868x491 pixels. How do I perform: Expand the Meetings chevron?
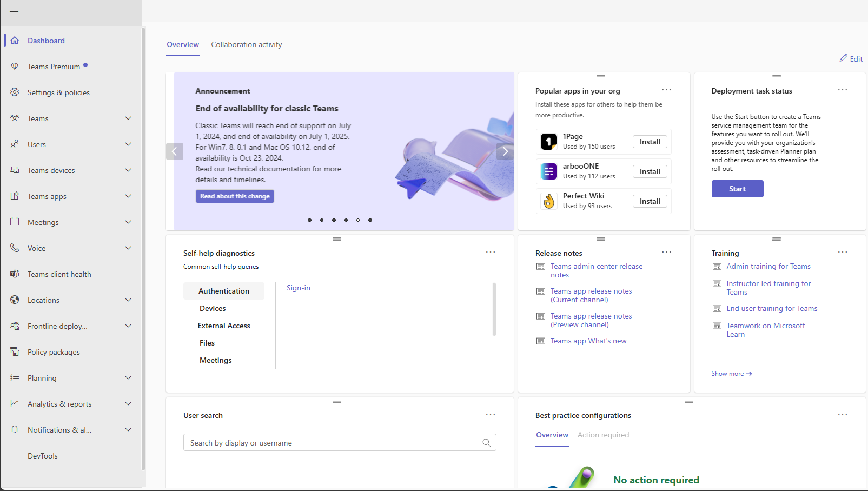(x=128, y=222)
